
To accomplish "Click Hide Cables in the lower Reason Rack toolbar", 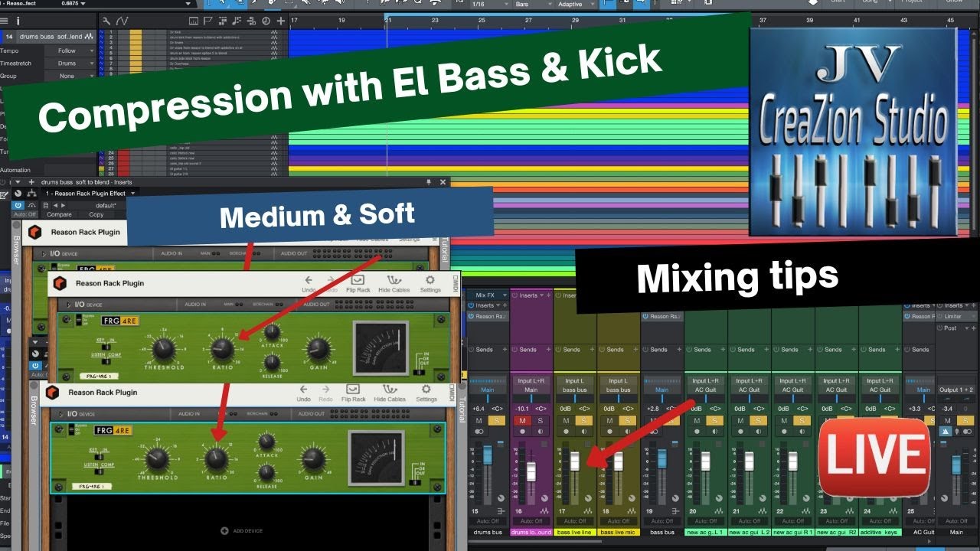I will (390, 393).
